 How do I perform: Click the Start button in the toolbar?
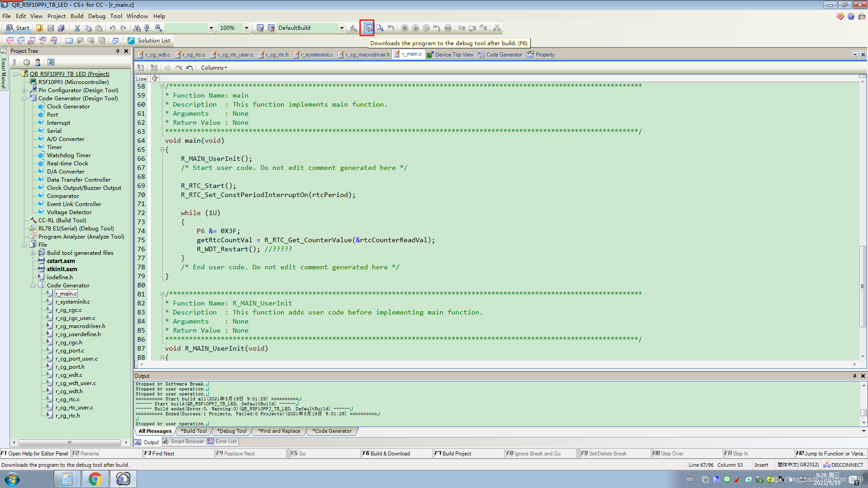tap(18, 28)
